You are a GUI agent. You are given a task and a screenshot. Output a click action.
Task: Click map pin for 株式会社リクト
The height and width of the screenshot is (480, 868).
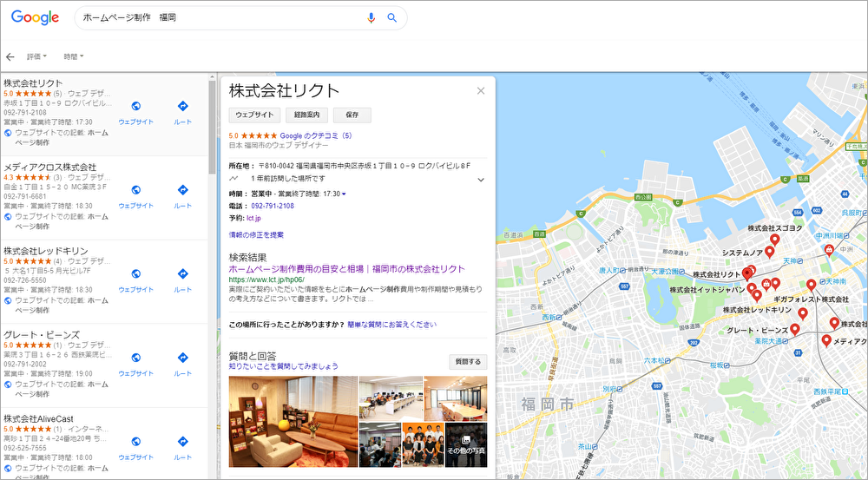click(x=746, y=273)
